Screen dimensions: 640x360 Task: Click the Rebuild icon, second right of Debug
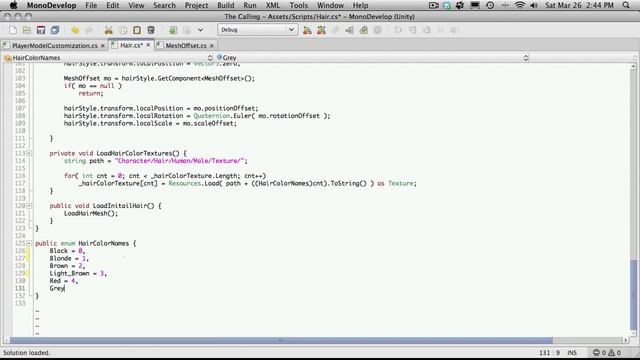(322, 30)
